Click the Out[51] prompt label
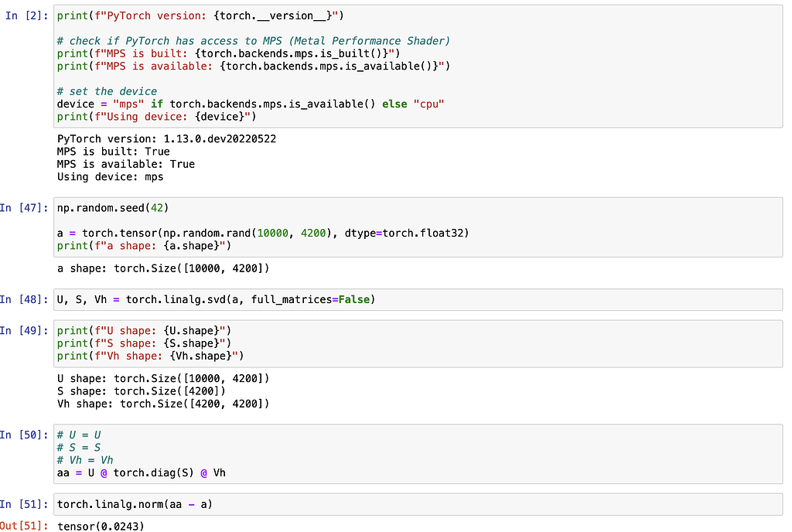This screenshot has width=792, height=532. [x=25, y=527]
